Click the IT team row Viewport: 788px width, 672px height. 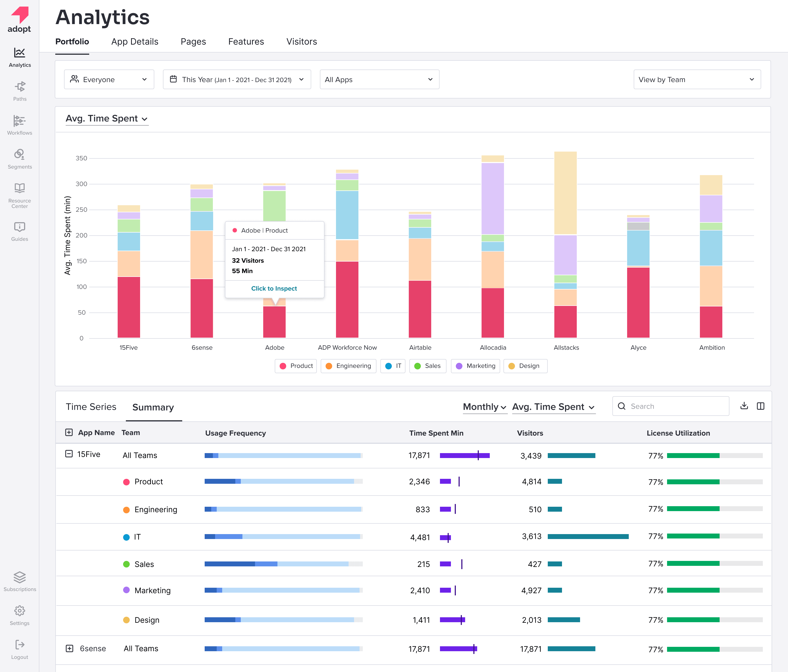(x=413, y=537)
